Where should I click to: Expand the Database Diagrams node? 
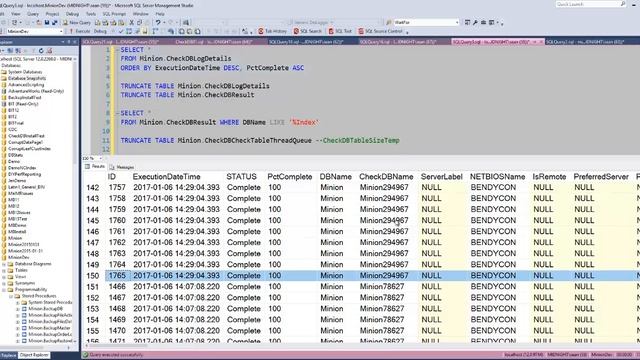[x=4, y=264]
